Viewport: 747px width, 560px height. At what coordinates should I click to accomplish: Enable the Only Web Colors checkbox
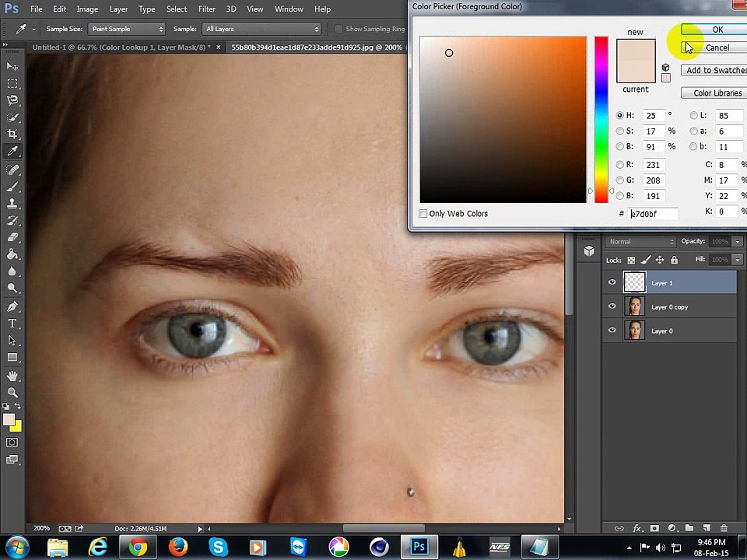423,214
